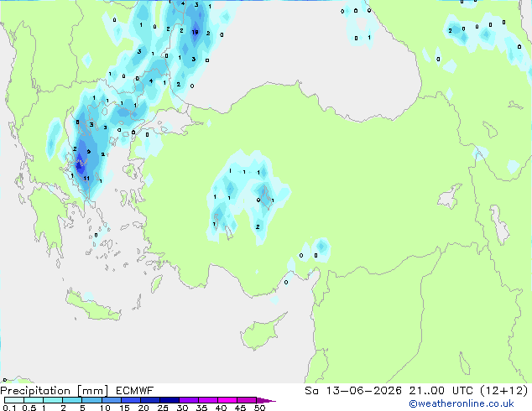
Task: Click the 20–25 mm legend color swatch
Action: click(149, 400)
